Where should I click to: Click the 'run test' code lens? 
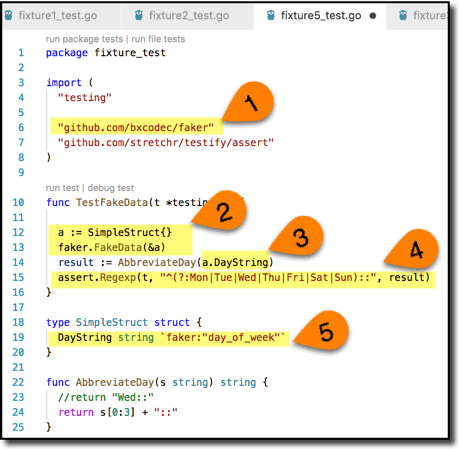click(x=62, y=188)
